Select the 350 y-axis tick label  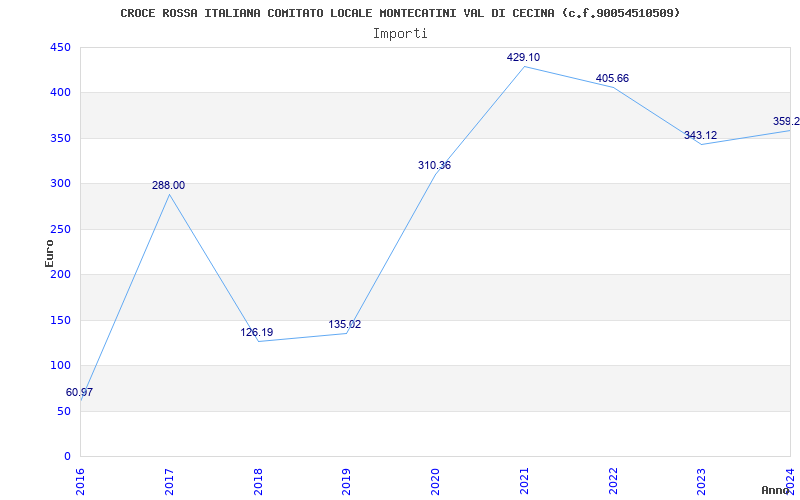[60, 138]
